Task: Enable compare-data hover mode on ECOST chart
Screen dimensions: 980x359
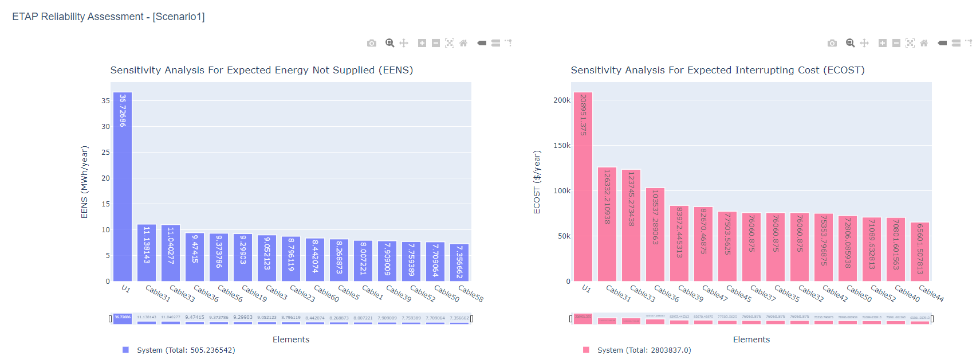Action: [x=955, y=42]
